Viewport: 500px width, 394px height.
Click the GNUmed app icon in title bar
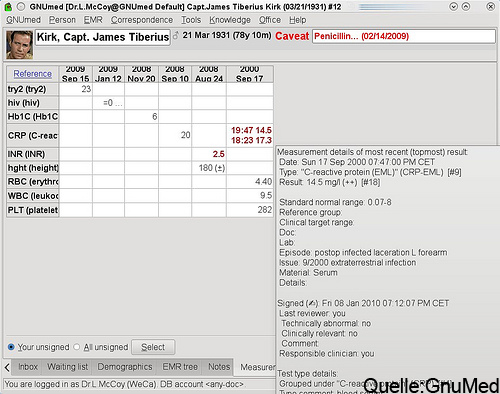(x=8, y=6)
